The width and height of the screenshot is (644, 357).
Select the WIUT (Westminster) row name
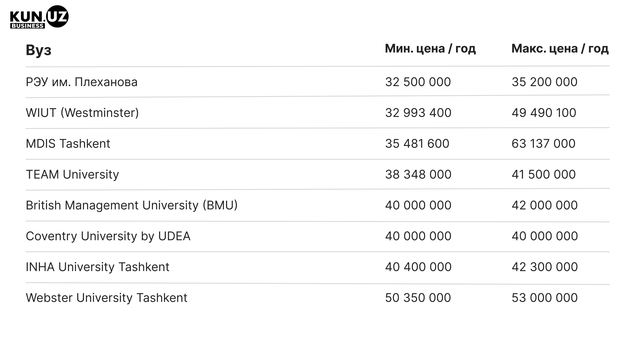(x=82, y=113)
